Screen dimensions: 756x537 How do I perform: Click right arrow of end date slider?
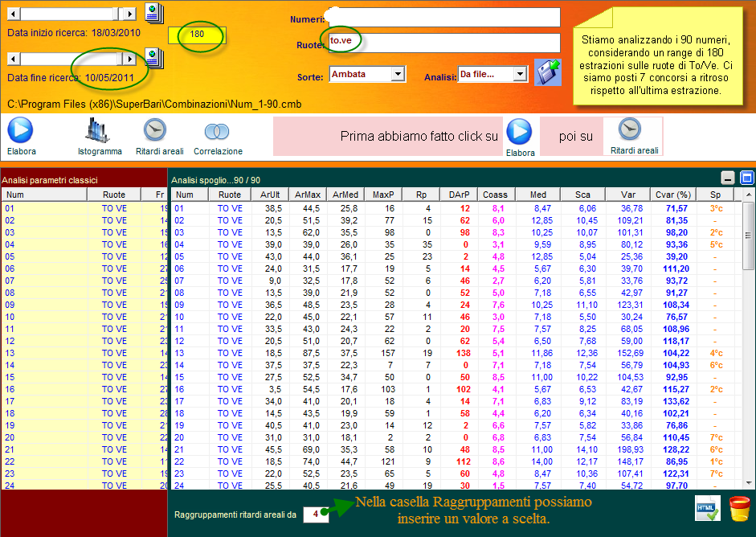[129, 59]
